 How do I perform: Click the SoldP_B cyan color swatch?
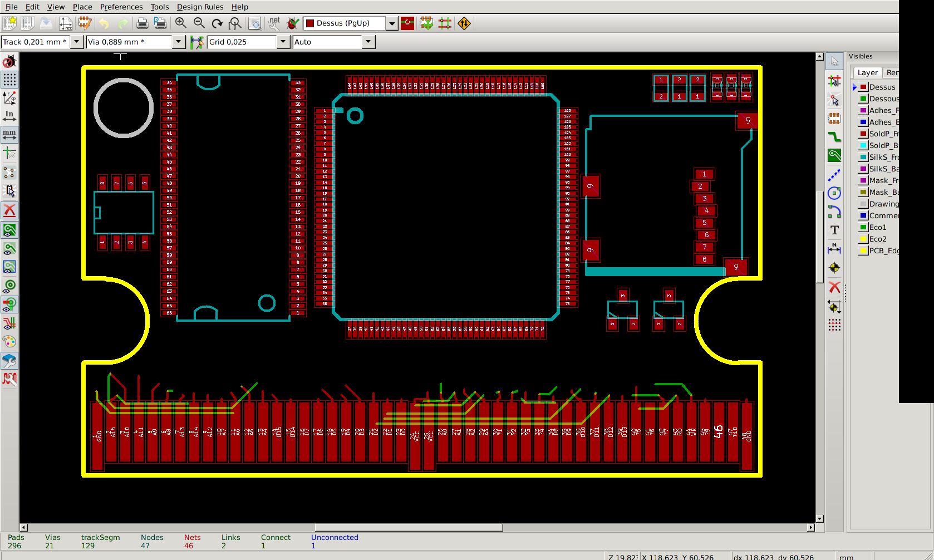click(x=863, y=145)
